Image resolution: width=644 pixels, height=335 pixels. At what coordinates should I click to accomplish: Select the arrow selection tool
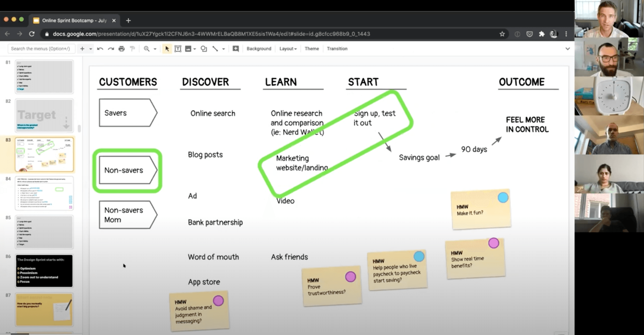click(167, 49)
